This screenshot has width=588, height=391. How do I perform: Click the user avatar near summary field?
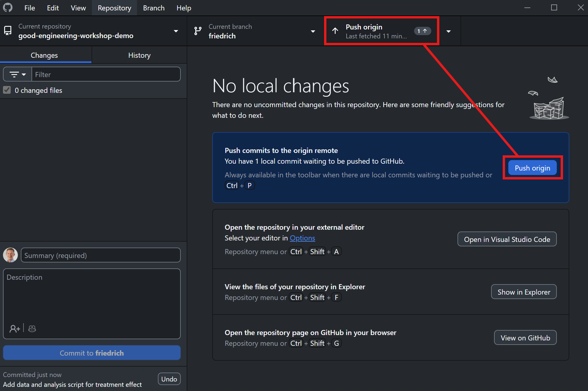[x=10, y=255]
